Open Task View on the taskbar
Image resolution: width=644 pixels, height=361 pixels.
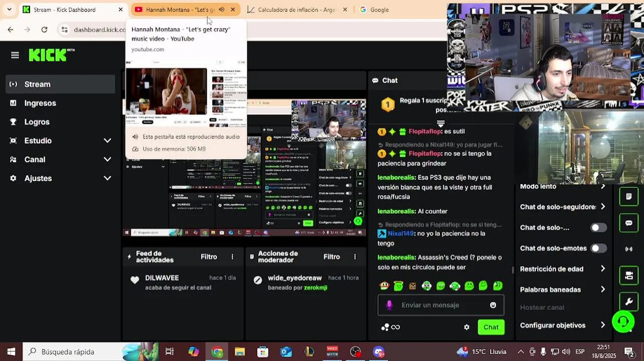170,351
